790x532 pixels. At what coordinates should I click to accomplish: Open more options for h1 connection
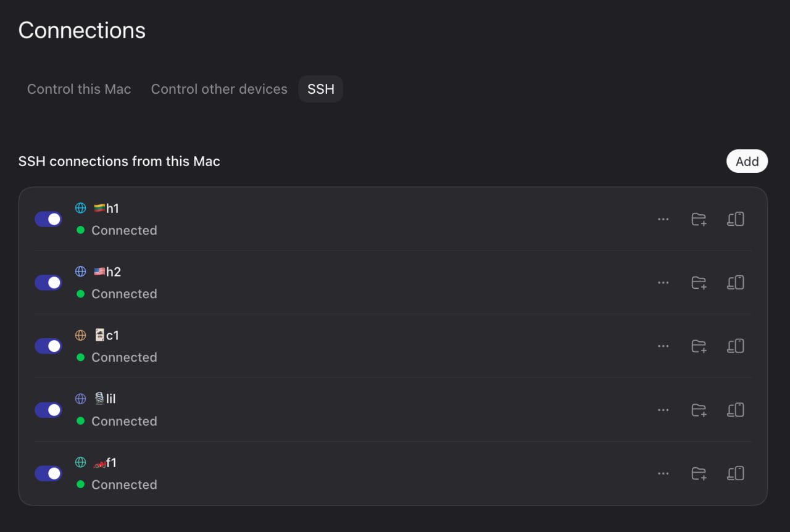click(x=663, y=219)
